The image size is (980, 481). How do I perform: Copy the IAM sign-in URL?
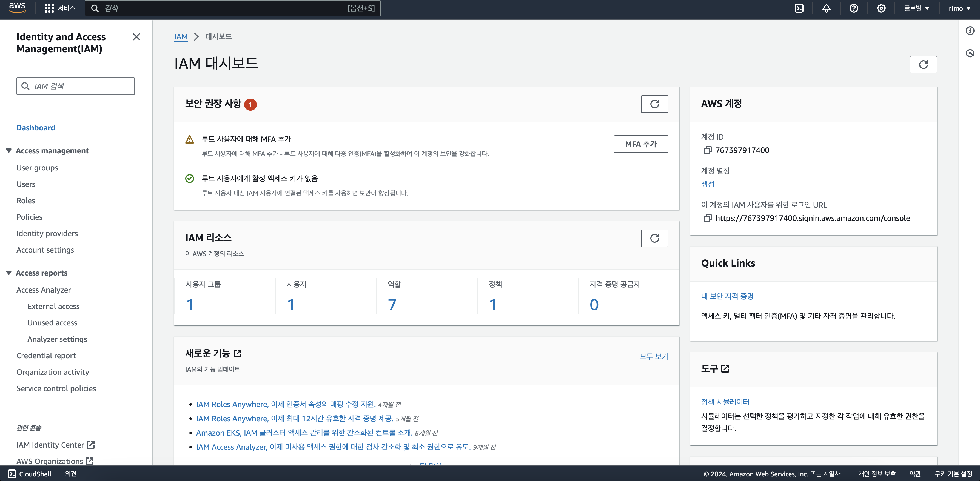[707, 218]
